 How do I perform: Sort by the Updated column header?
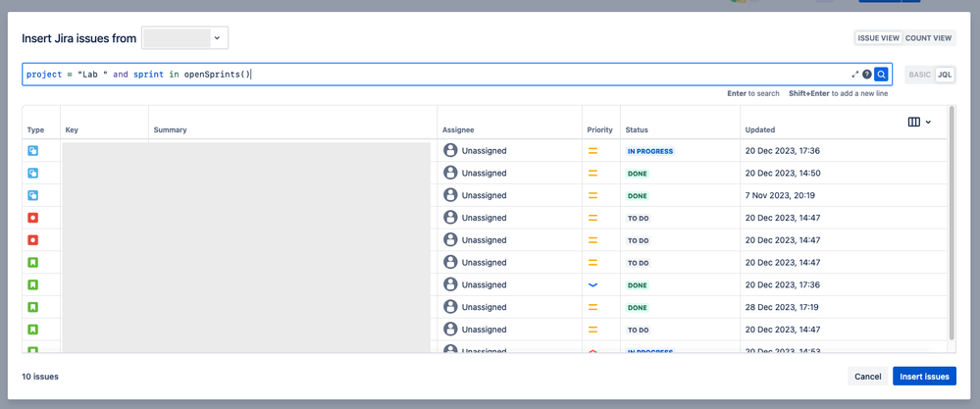point(760,129)
